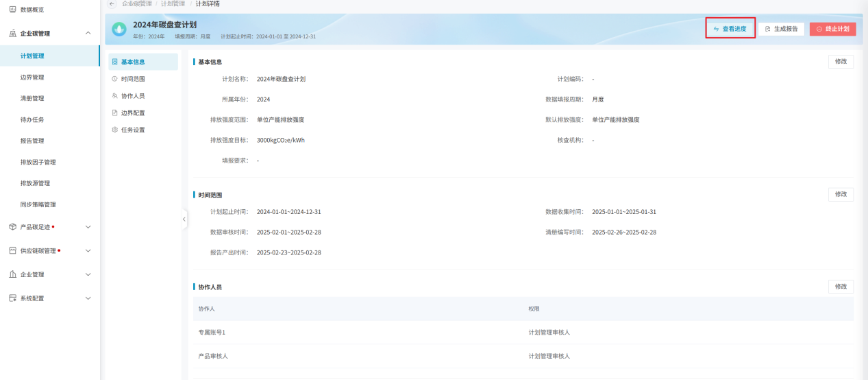The height and width of the screenshot is (380, 868).
Task: Click 修改 button for 时间范围 section
Action: [x=841, y=195]
